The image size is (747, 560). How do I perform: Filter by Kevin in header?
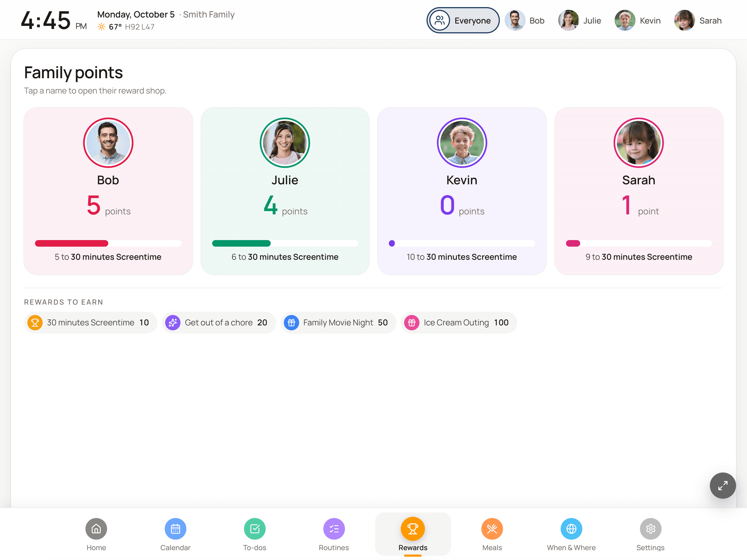(637, 20)
